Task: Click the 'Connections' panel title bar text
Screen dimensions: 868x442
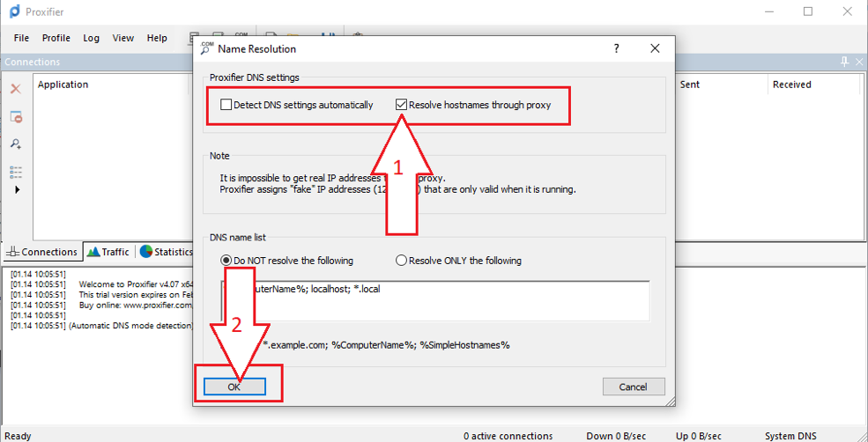Action: [32, 62]
